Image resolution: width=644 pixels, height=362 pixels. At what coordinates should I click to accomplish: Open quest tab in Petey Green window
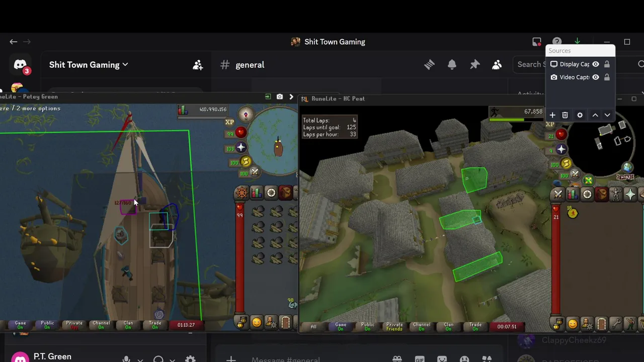271,193
